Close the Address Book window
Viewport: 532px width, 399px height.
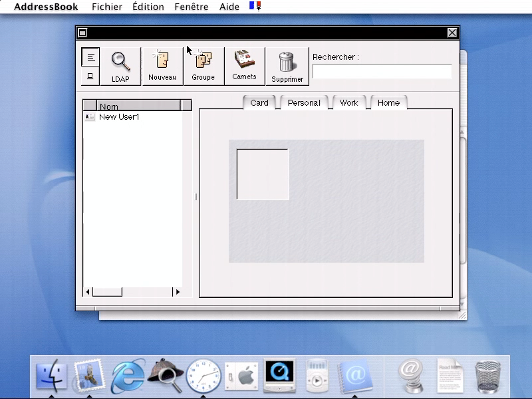pos(452,33)
